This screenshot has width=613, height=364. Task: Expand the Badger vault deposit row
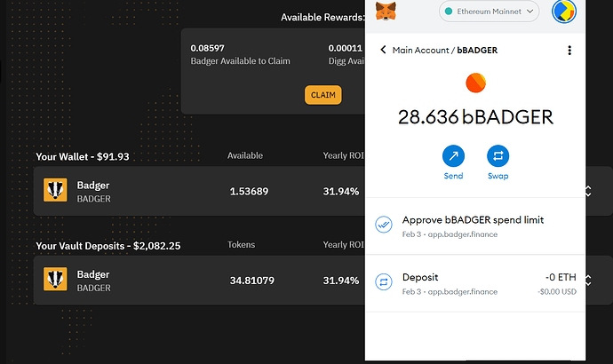pyautogui.click(x=587, y=280)
